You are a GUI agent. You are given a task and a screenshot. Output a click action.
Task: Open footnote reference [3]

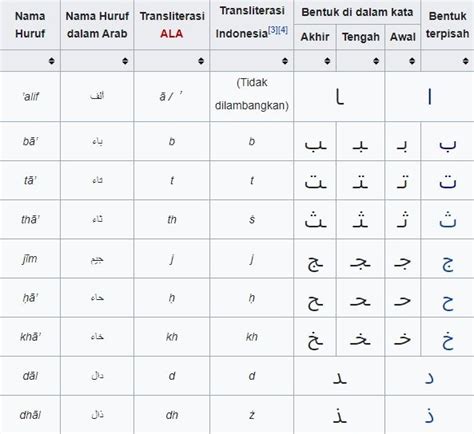point(273,30)
